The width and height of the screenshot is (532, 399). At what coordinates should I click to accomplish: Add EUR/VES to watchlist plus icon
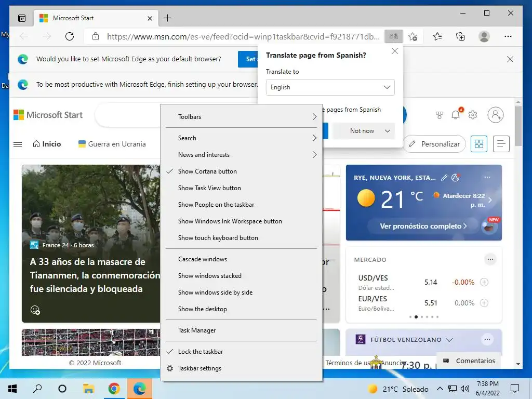tap(484, 303)
